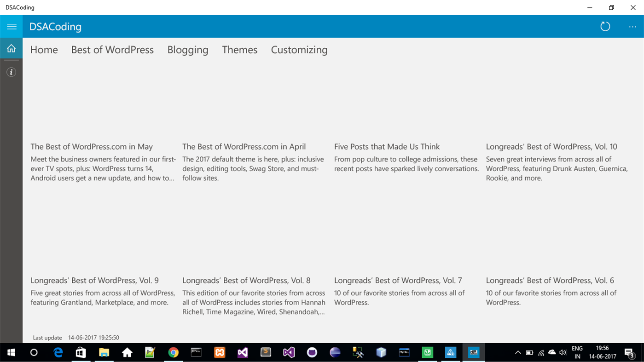Open the article Five Posts that Made Us Think

[x=387, y=146]
